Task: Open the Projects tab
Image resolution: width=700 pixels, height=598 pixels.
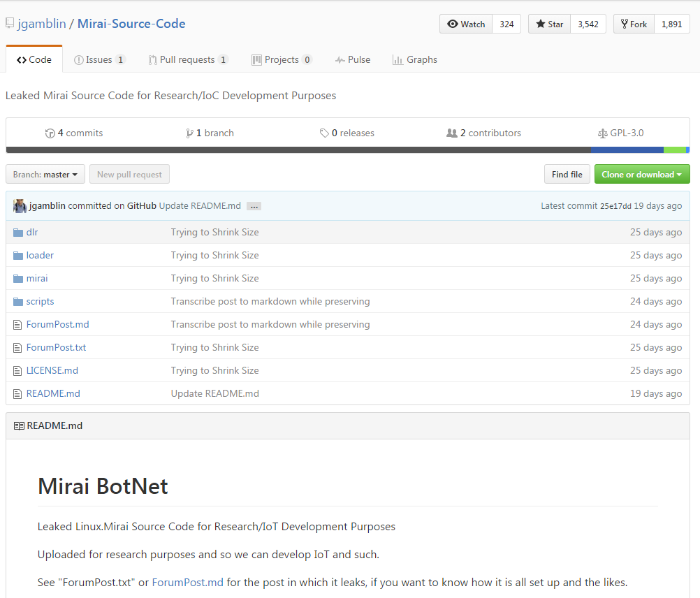Action: (282, 59)
